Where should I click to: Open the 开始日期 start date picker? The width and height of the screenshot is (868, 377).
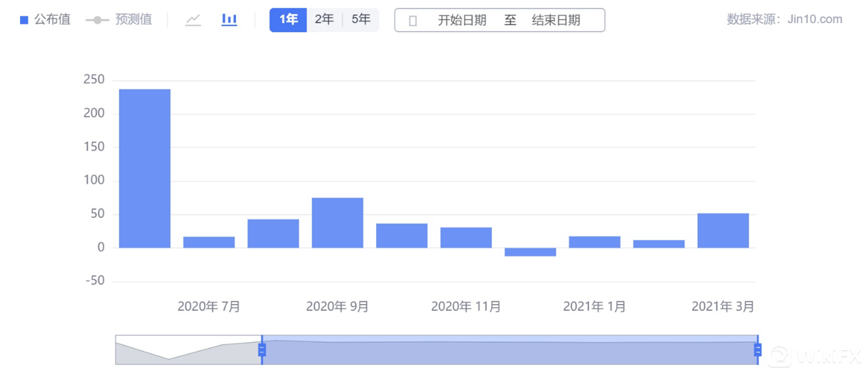462,21
